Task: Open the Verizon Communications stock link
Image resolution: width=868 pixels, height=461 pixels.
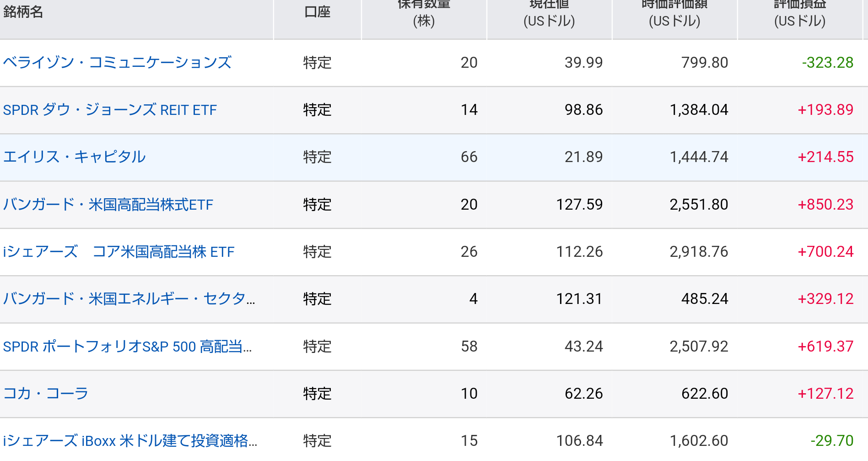Action: (x=117, y=63)
